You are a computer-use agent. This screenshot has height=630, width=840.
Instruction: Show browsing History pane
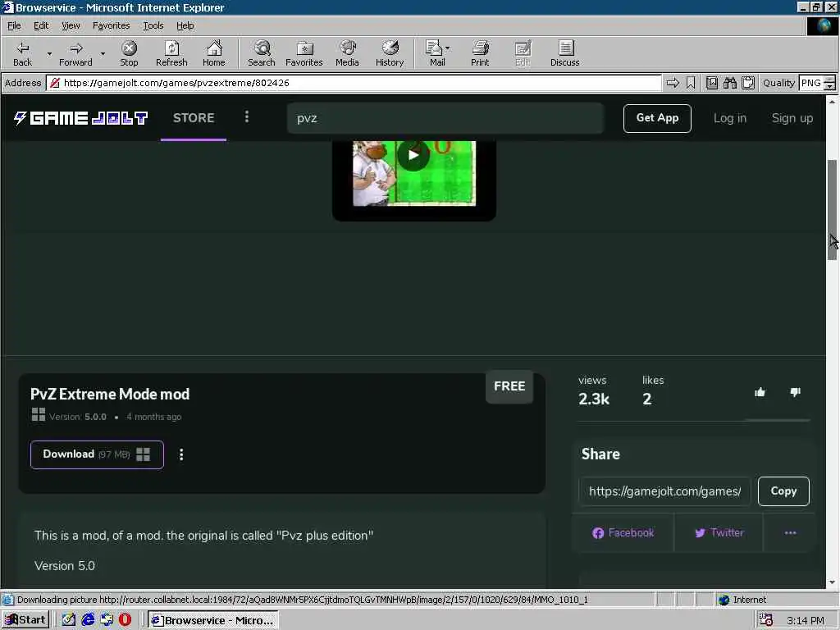tap(390, 53)
